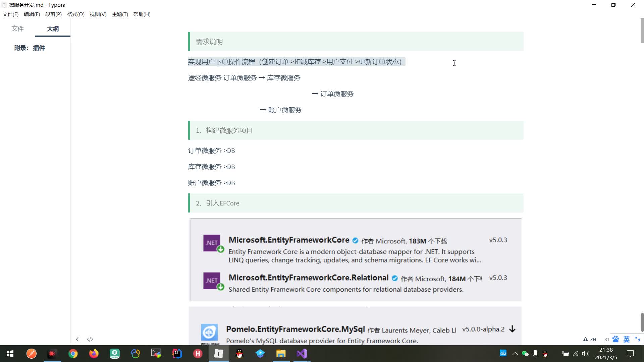Collapse sidebar with left arrow icon
This screenshot has height=362, width=644.
tap(77, 339)
